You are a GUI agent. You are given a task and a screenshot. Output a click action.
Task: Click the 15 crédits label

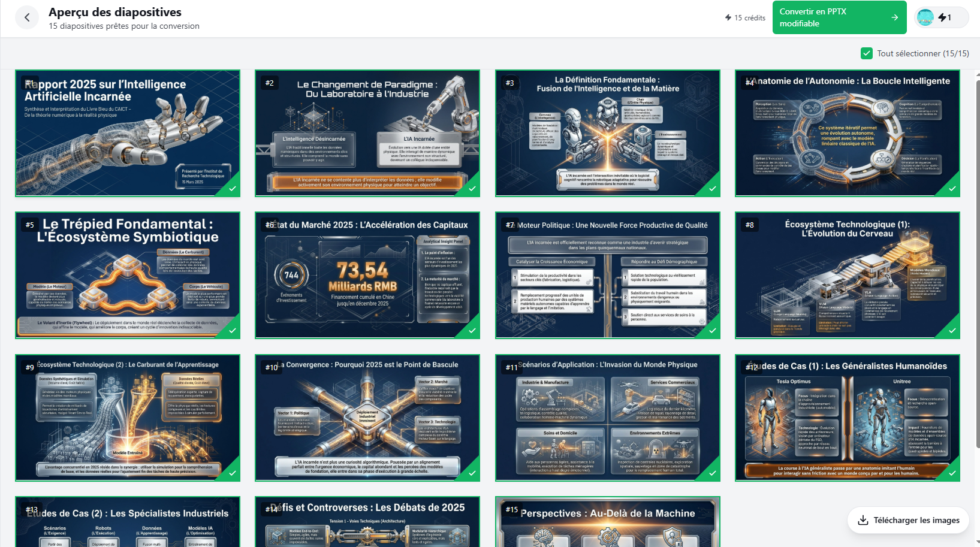(750, 18)
